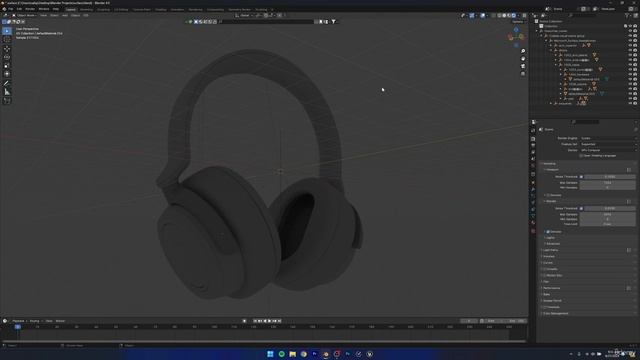640x360 pixels.
Task: Click the properties editor search field
Action: point(585,122)
